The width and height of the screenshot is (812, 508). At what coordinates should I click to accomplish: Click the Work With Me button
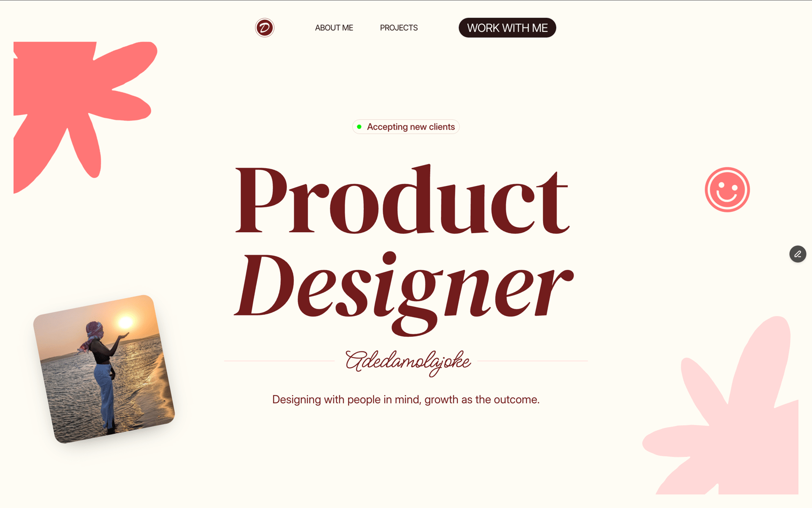pos(507,28)
